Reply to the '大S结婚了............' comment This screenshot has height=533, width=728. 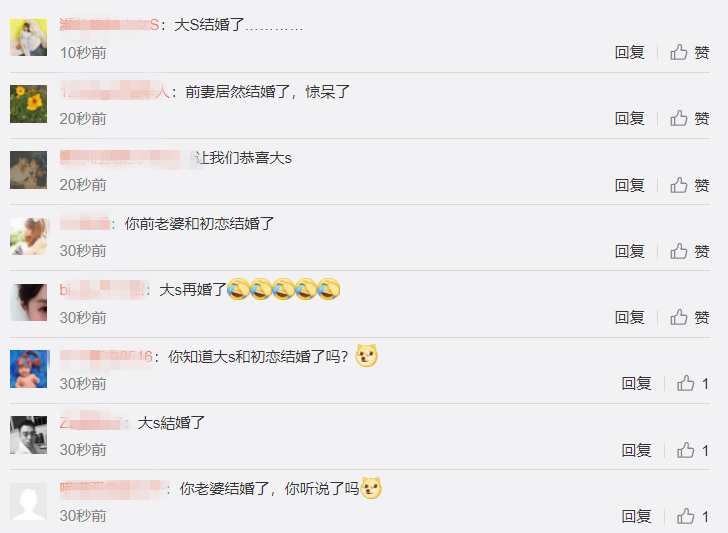coord(630,52)
